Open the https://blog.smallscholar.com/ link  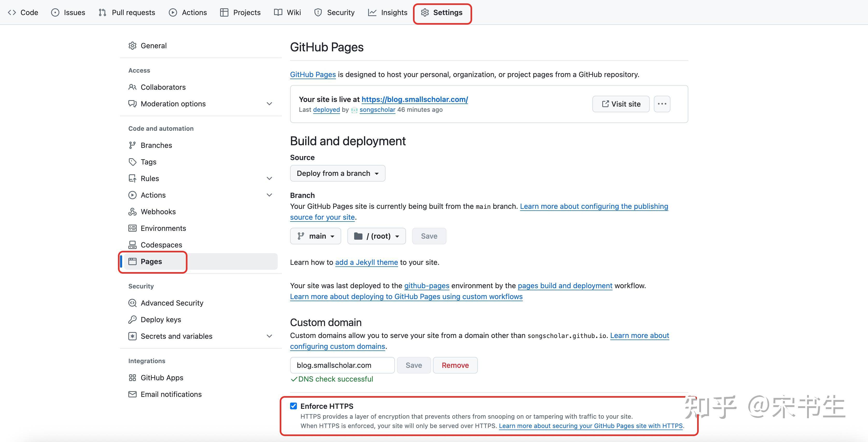[415, 99]
